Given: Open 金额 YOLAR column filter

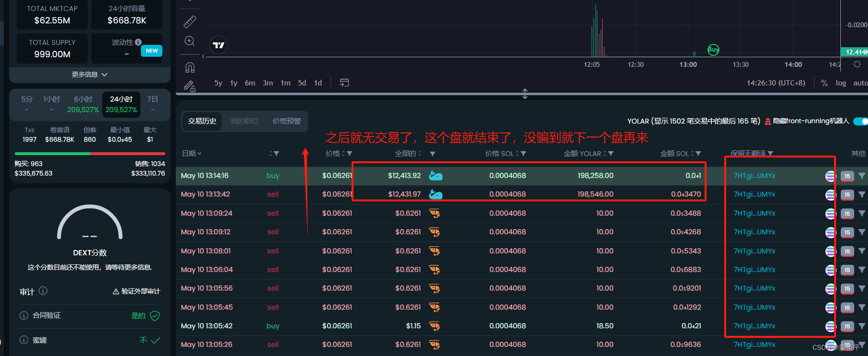Looking at the screenshot, I should (x=611, y=154).
